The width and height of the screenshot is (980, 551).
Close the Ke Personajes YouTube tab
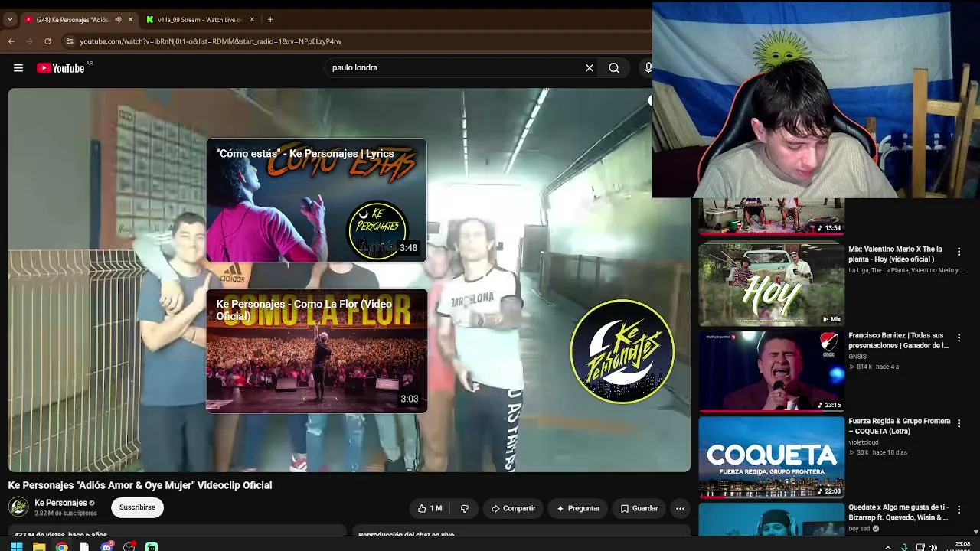pyautogui.click(x=131, y=20)
